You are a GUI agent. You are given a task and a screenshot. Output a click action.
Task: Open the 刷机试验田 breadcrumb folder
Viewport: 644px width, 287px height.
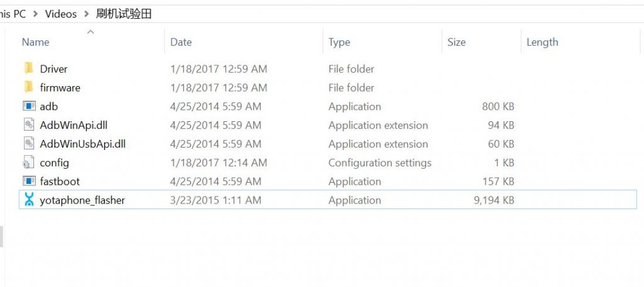coord(124,14)
